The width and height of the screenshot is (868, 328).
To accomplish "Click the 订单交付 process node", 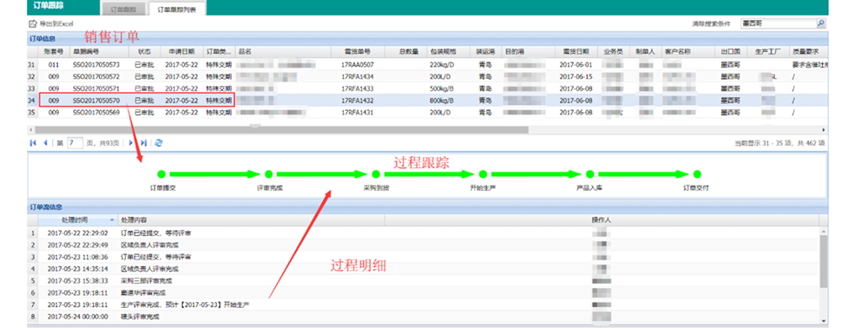I will click(697, 174).
